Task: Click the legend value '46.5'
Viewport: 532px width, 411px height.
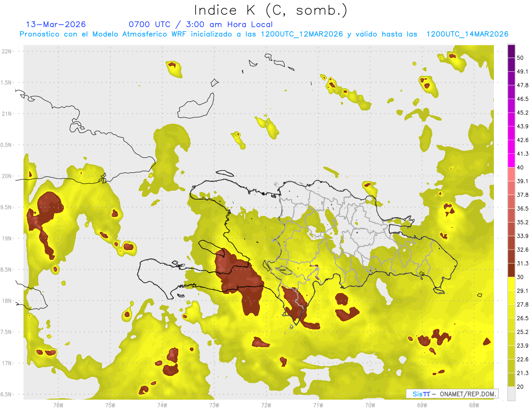Action: pyautogui.click(x=523, y=99)
